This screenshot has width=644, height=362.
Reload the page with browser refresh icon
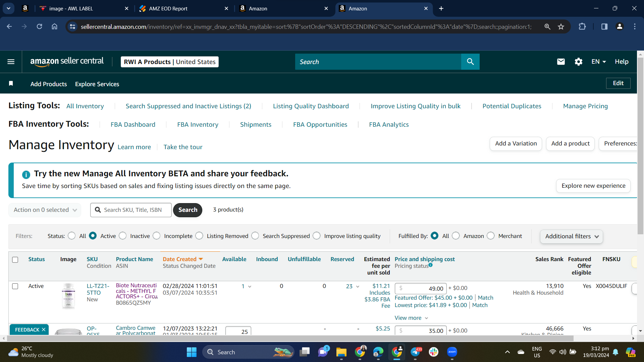(x=39, y=26)
